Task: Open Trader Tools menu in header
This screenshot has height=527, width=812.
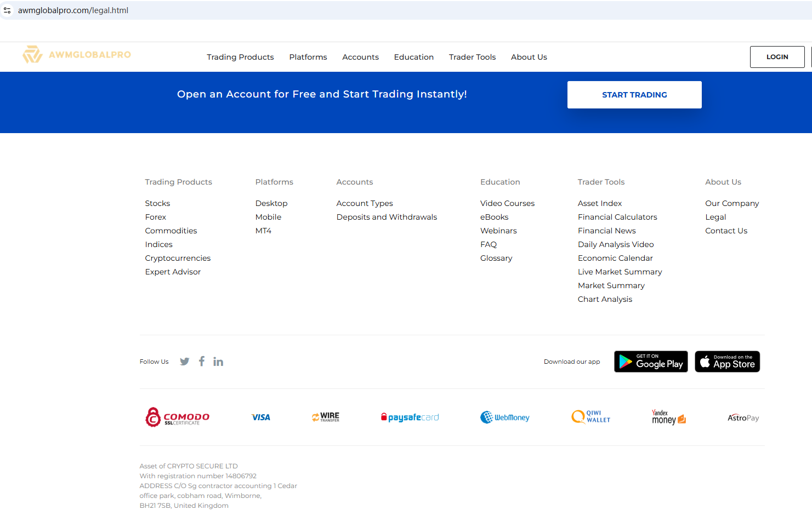Action: (x=472, y=57)
